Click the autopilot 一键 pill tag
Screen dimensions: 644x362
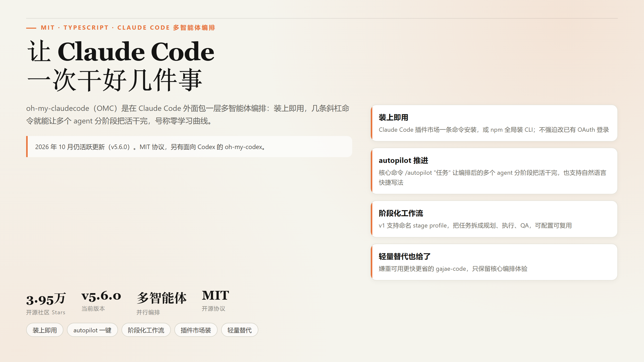tap(92, 330)
